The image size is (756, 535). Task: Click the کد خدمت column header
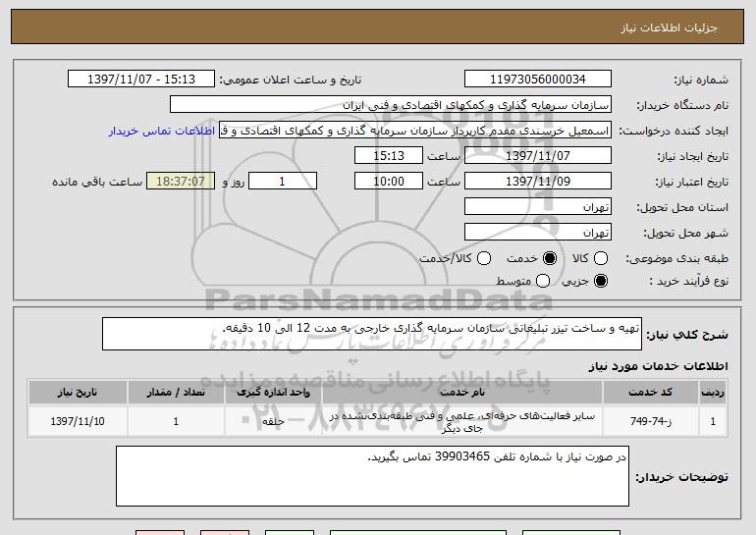pos(650,393)
